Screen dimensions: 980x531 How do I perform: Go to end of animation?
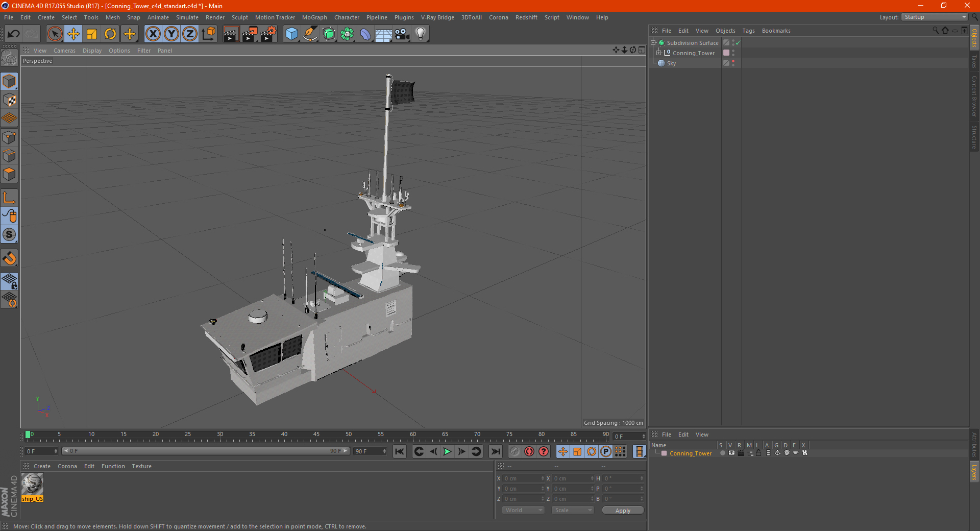496,451
